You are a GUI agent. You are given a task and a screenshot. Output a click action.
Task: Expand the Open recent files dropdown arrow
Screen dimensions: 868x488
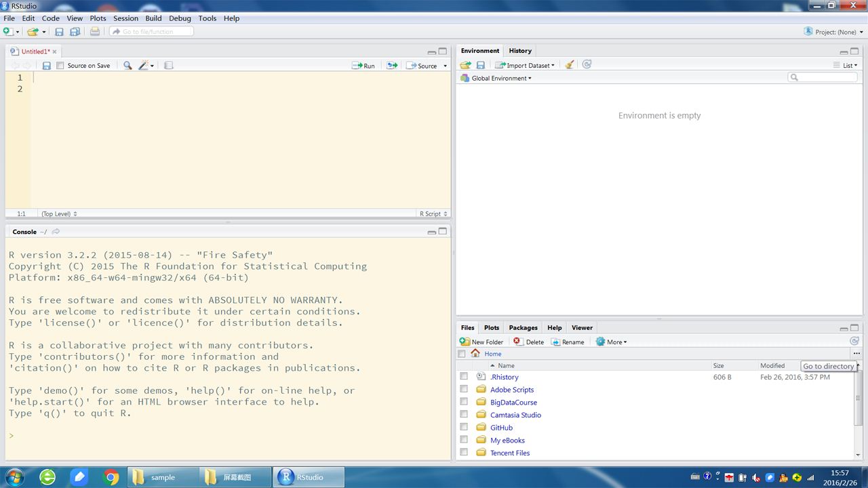tap(44, 32)
